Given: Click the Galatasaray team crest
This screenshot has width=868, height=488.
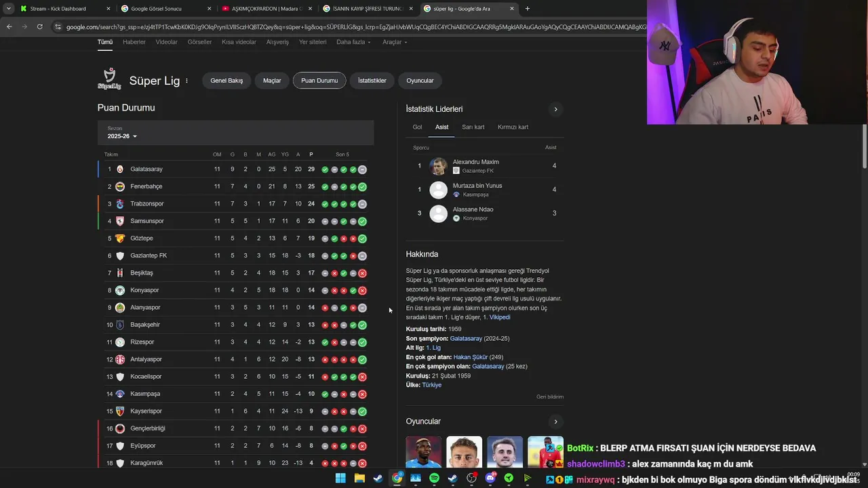Looking at the screenshot, I should pyautogui.click(x=120, y=169).
